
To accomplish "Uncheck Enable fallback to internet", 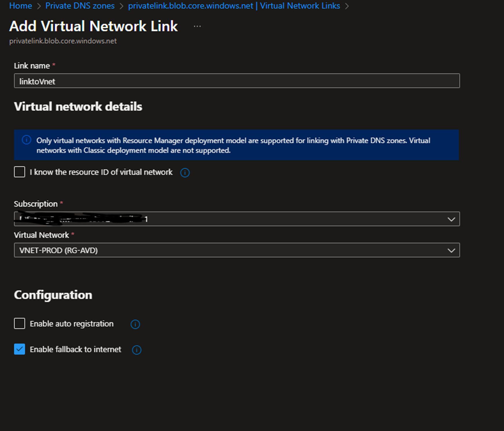I will (x=20, y=349).
